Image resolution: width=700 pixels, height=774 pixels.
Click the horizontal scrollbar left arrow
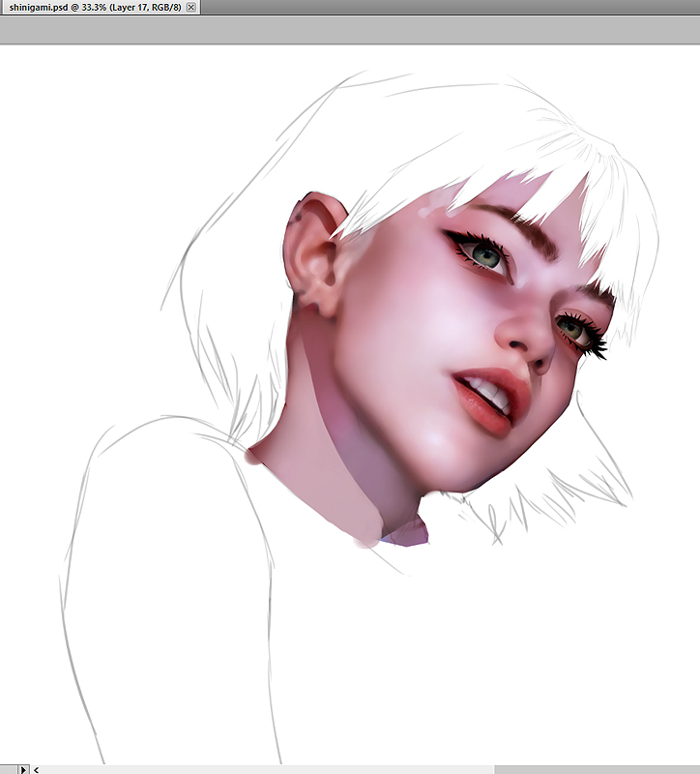coord(36,769)
